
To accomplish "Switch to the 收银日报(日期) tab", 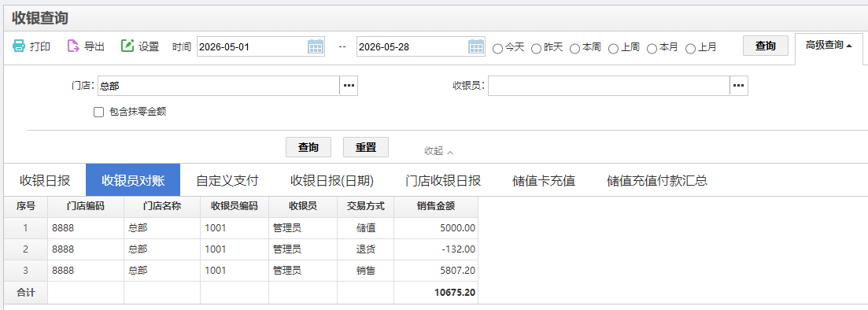I will (x=332, y=180).
